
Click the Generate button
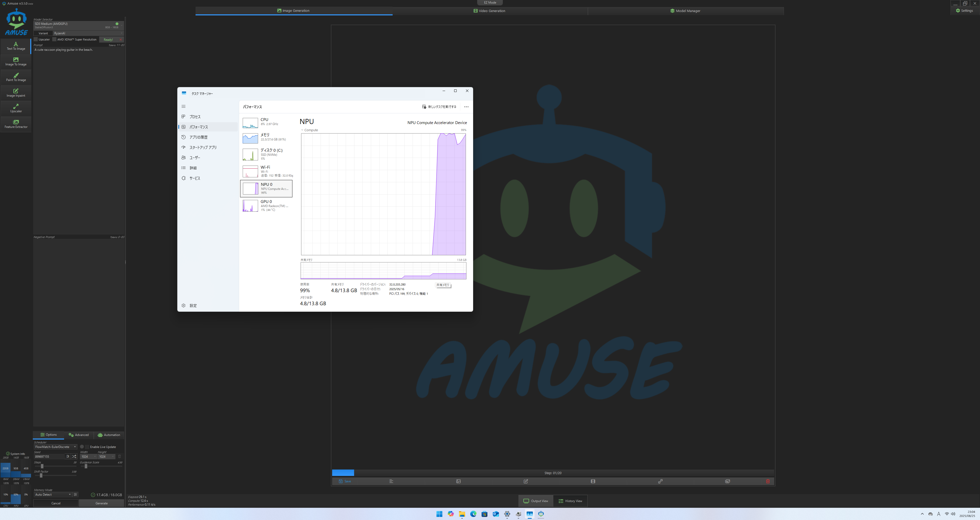point(101,503)
